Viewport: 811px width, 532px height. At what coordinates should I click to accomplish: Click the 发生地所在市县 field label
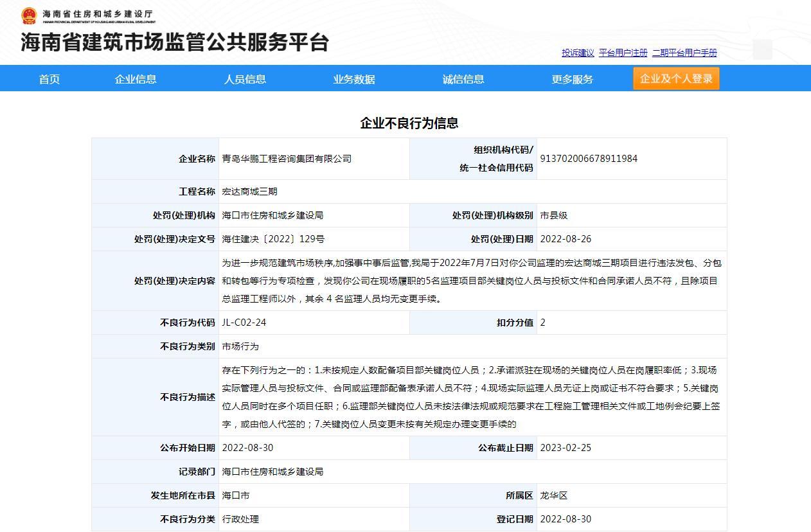183,495
